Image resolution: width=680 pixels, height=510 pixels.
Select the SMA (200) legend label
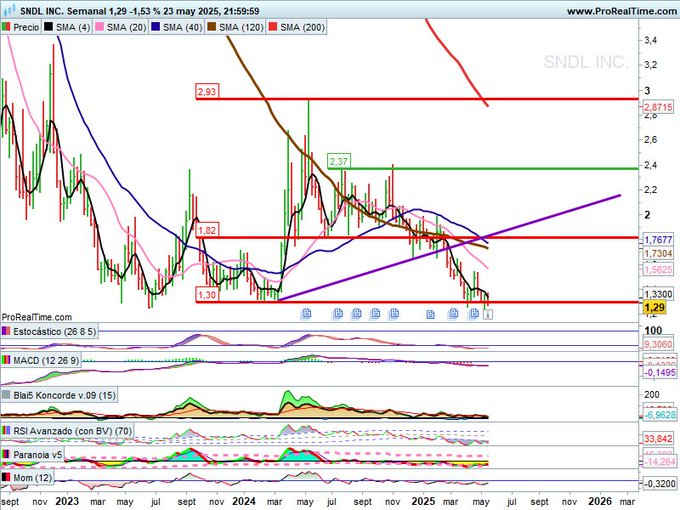tap(302, 27)
